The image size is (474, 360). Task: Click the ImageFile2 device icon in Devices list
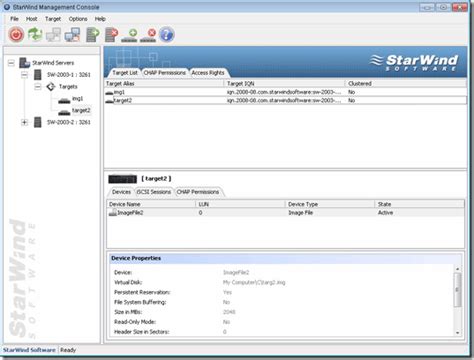click(113, 213)
